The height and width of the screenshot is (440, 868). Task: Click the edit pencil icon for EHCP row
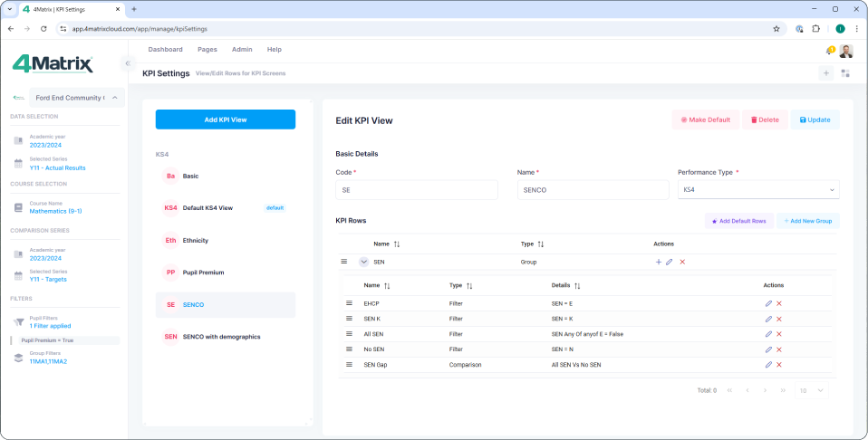[768, 303]
